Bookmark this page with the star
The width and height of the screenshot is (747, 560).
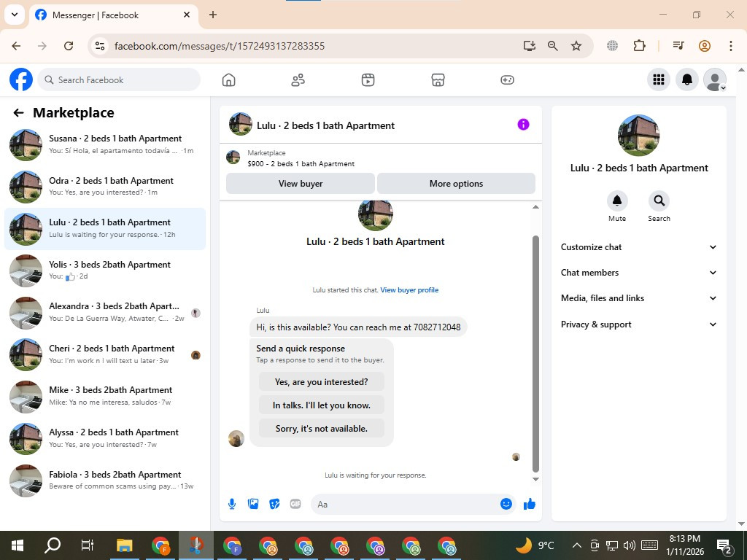(x=576, y=46)
